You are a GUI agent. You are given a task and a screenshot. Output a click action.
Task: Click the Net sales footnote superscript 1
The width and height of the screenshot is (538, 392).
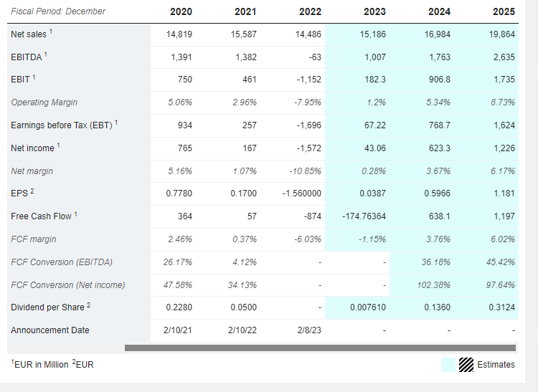[x=51, y=32]
